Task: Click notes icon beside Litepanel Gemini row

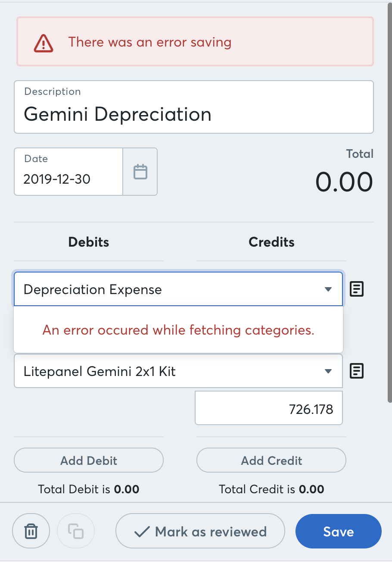Action: 357,371
